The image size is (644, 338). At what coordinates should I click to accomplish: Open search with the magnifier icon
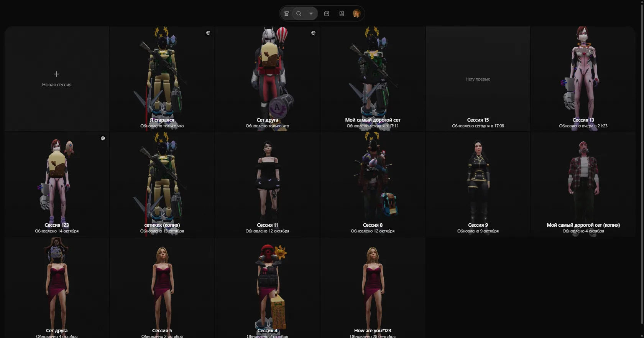[299, 13]
